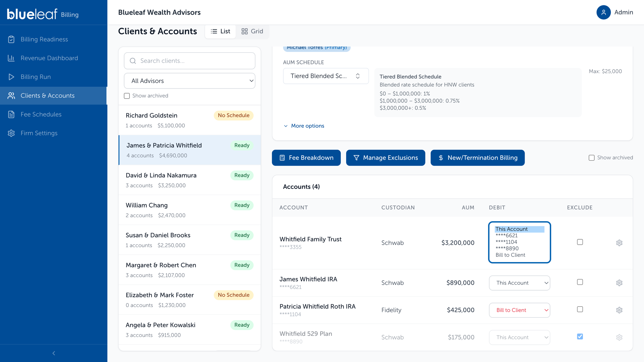This screenshot has width=644, height=362.
Task: Check exclude for Whitfield Family Trust
Action: tap(580, 242)
